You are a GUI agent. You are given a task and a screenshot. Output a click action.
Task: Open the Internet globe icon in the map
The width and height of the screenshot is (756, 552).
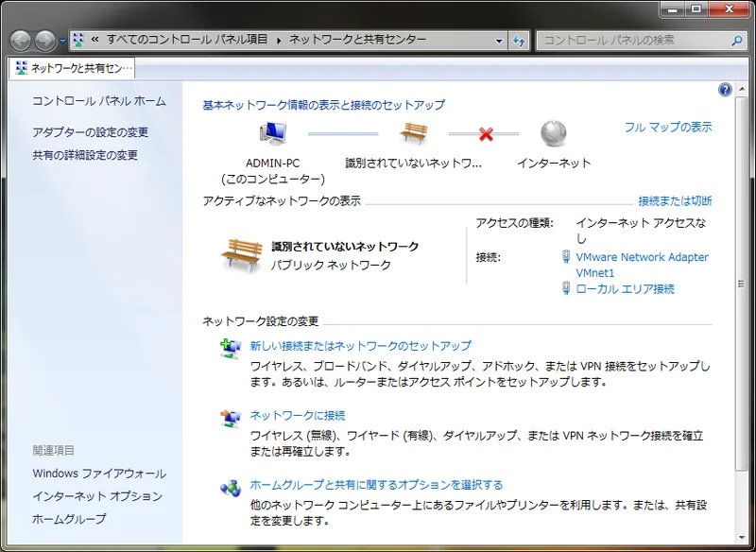(x=553, y=133)
